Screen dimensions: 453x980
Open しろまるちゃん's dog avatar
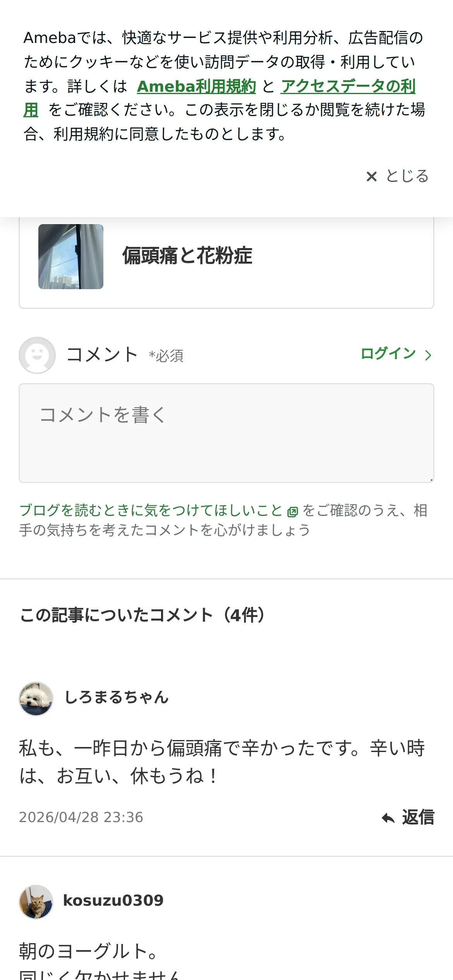(36, 699)
